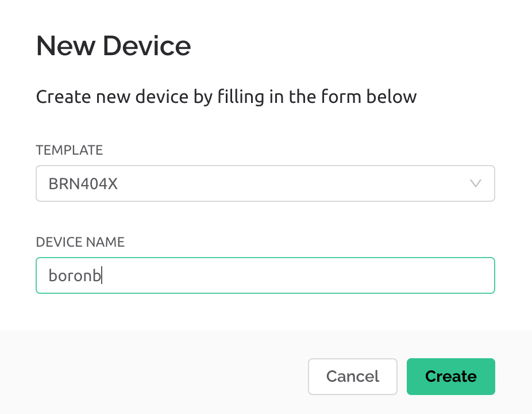Click the chevron arrow in Template dropdown
Viewport: 532px width, 414px height.
point(475,183)
